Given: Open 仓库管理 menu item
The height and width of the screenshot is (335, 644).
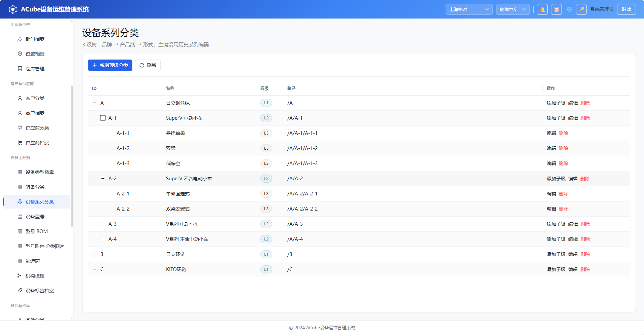Looking at the screenshot, I should coord(36,69).
